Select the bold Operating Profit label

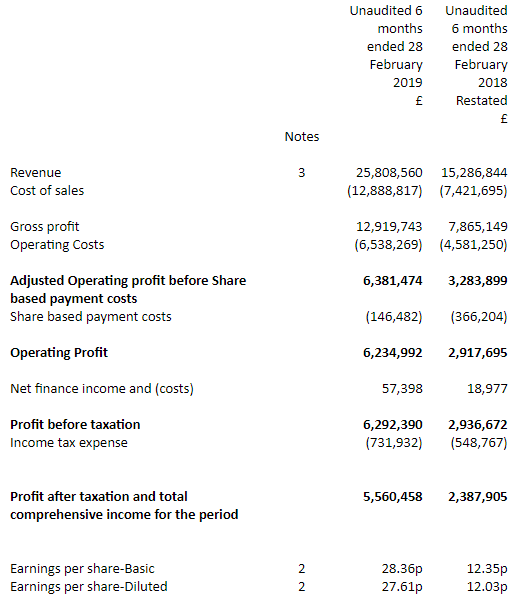click(59, 353)
